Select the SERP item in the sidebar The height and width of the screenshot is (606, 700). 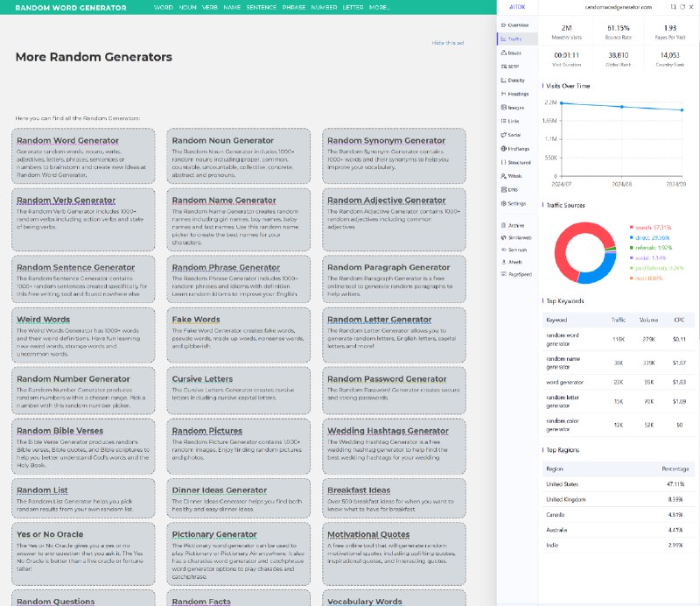[x=510, y=67]
